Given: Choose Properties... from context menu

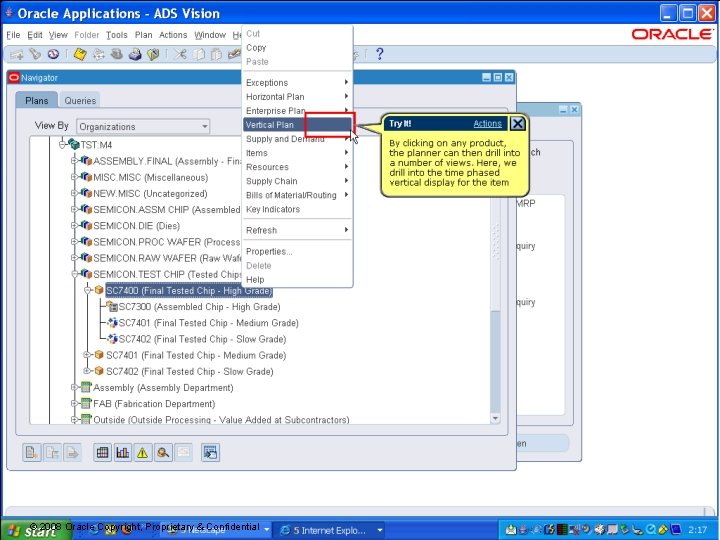Looking at the screenshot, I should 297,252.
